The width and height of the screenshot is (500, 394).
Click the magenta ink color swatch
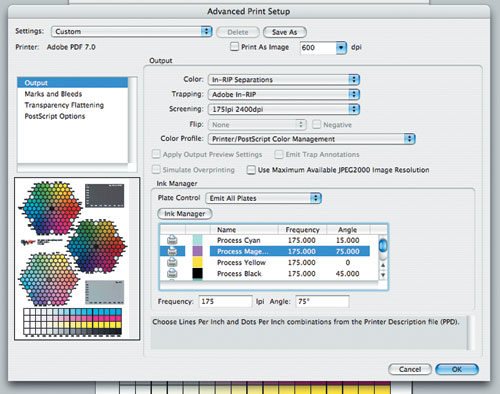197,251
